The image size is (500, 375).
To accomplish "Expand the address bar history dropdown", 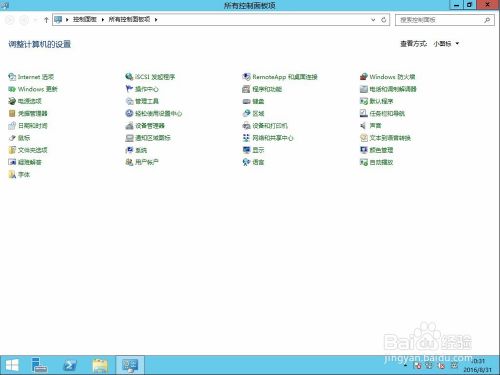I will coord(373,20).
